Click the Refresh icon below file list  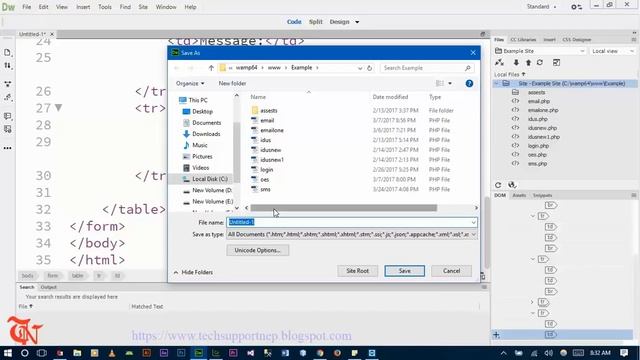click(498, 185)
